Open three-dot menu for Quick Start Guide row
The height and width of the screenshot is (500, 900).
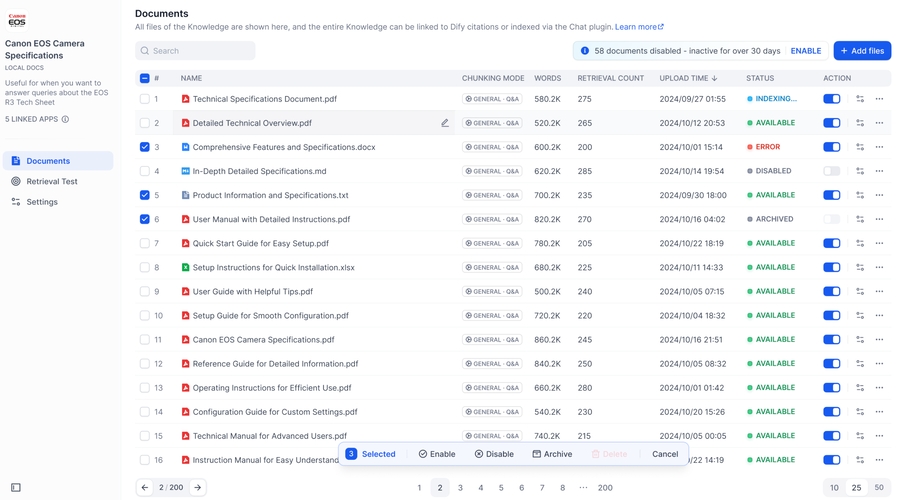(x=879, y=243)
